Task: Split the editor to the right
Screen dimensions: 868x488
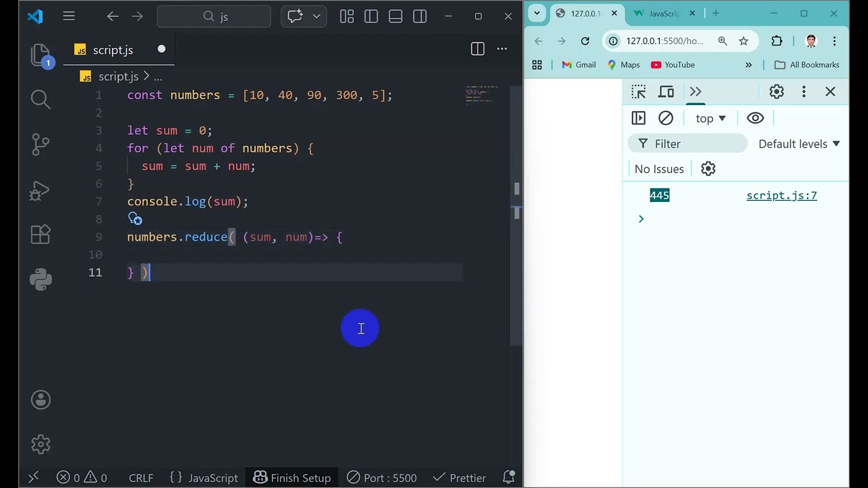Action: tap(477, 49)
